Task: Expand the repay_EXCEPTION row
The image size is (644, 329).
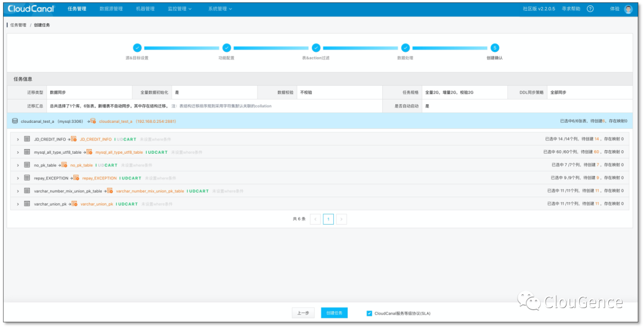Action: click(x=18, y=178)
